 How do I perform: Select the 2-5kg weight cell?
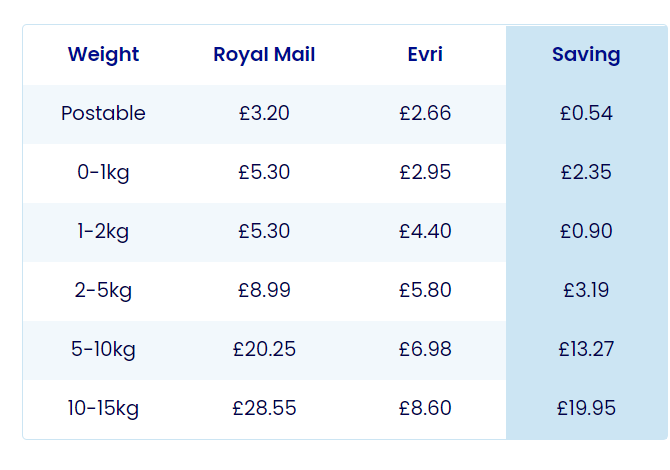pos(103,290)
